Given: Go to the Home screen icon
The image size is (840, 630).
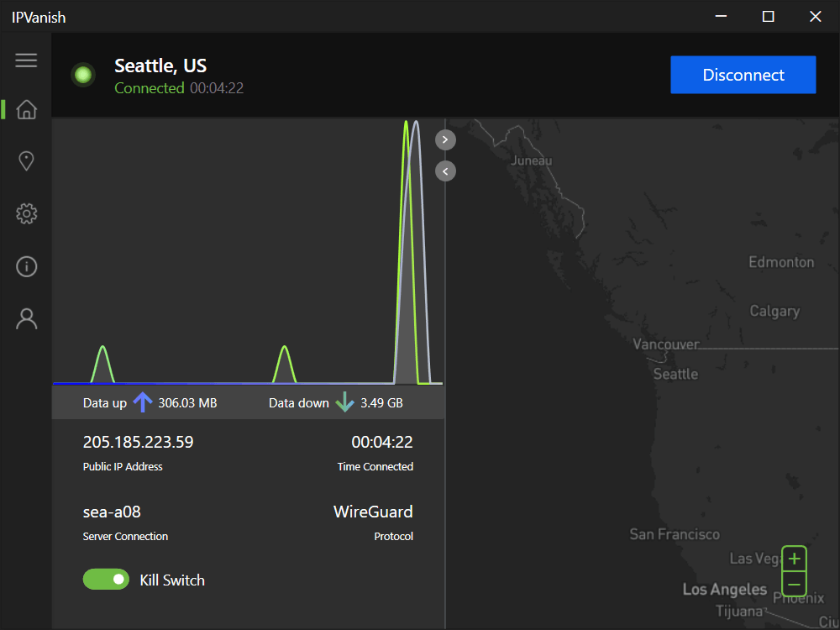Looking at the screenshot, I should click(x=26, y=109).
